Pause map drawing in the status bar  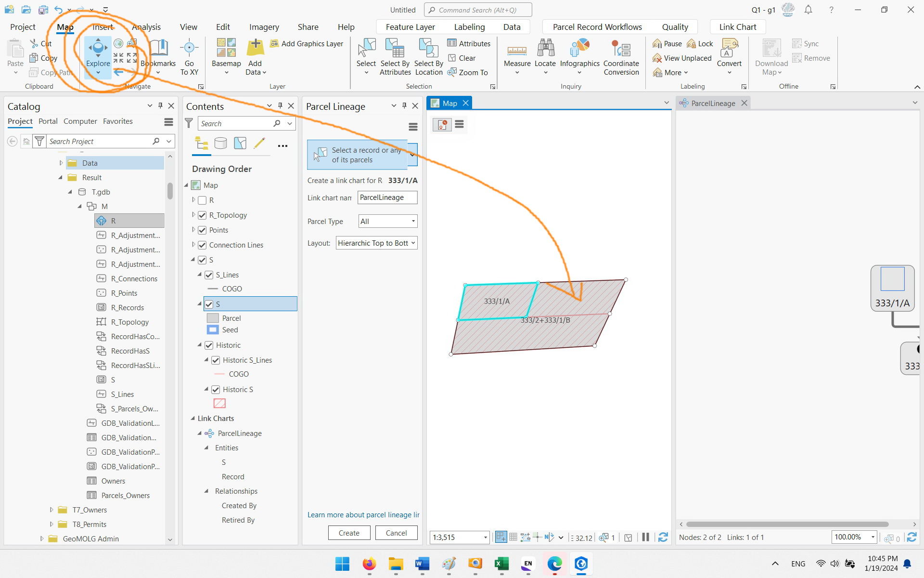click(x=645, y=537)
